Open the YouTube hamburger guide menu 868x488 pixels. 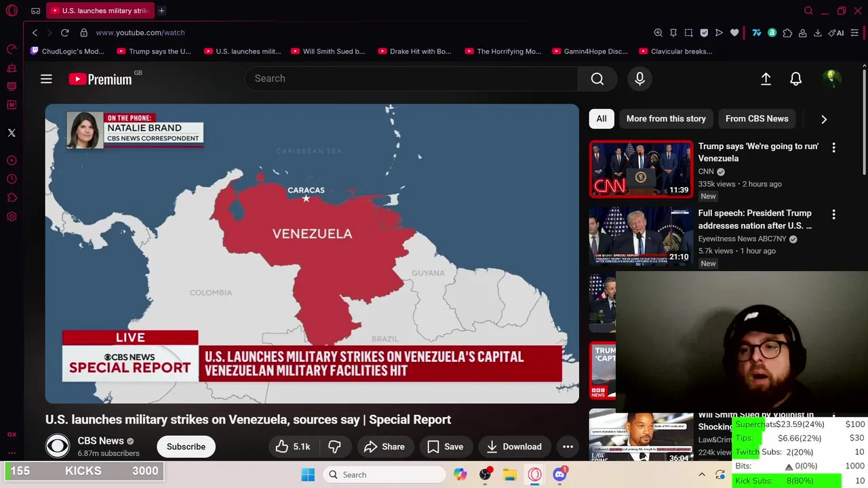46,79
